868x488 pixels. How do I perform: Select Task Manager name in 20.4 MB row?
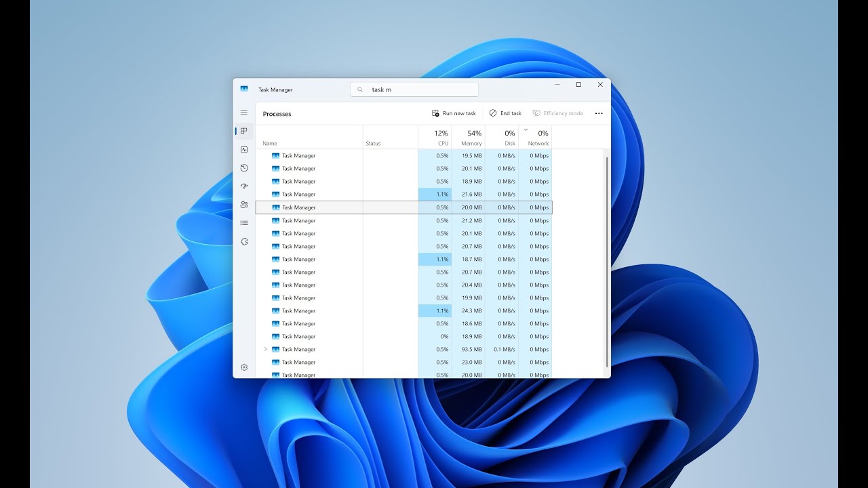pos(298,285)
